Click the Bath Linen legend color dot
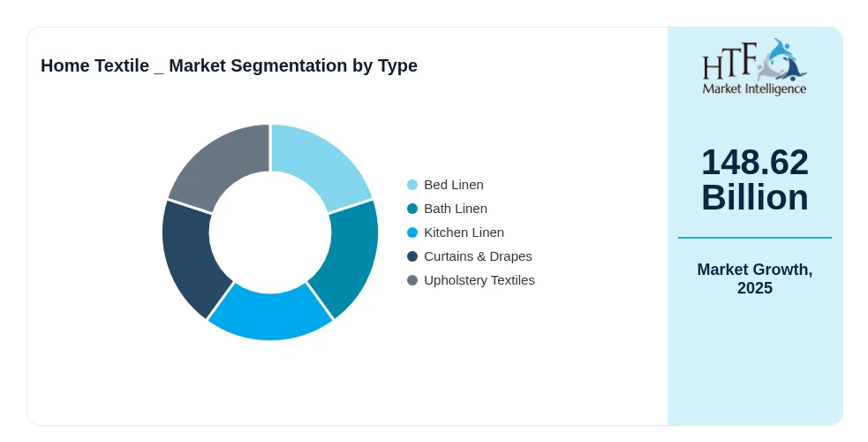 pyautogui.click(x=412, y=209)
